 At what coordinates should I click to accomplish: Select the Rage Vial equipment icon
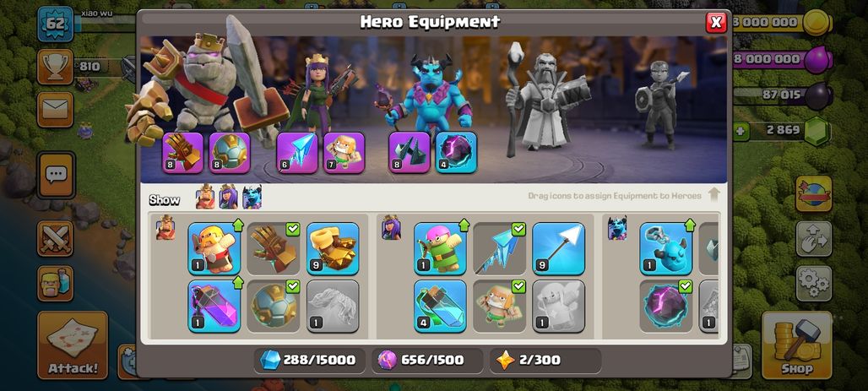(214, 306)
